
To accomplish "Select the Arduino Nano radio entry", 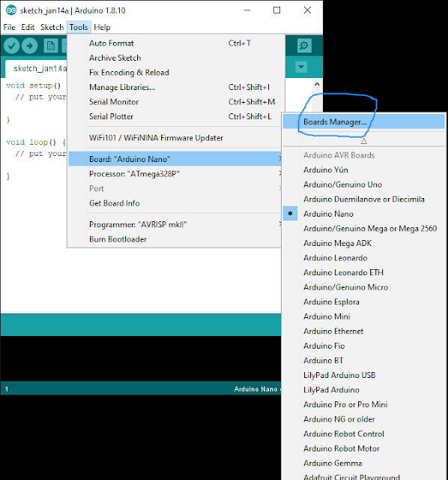I will pyautogui.click(x=364, y=214).
